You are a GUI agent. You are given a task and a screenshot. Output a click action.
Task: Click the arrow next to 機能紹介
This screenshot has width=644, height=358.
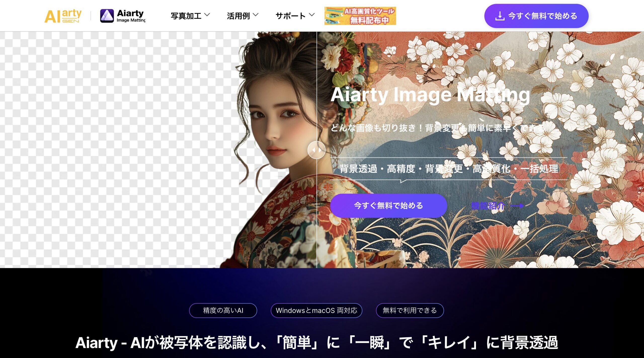517,206
